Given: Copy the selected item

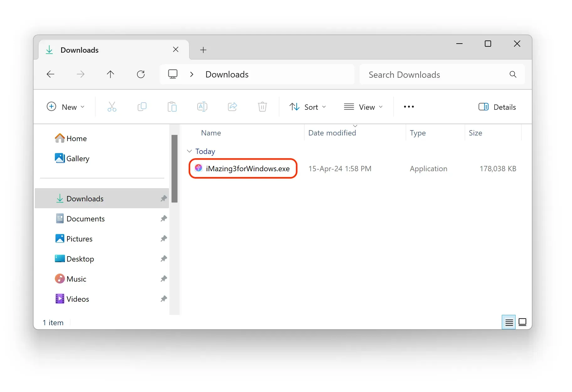Looking at the screenshot, I should tap(142, 107).
